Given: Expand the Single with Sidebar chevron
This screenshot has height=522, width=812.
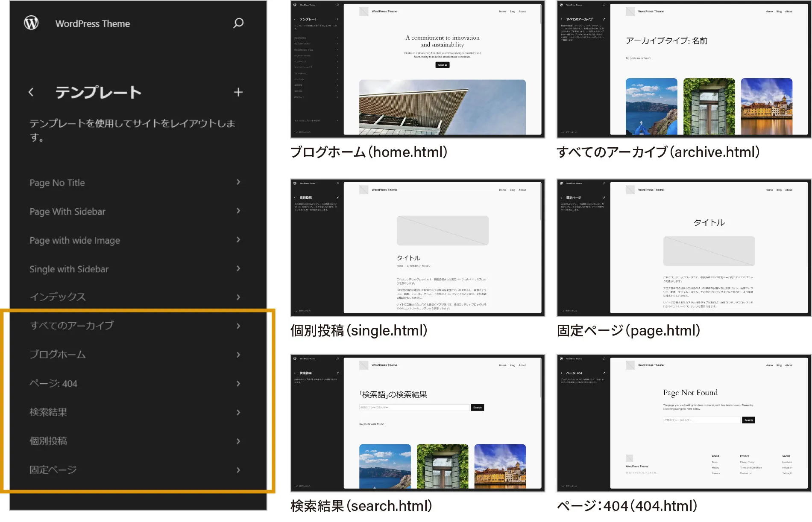Looking at the screenshot, I should pyautogui.click(x=238, y=269).
